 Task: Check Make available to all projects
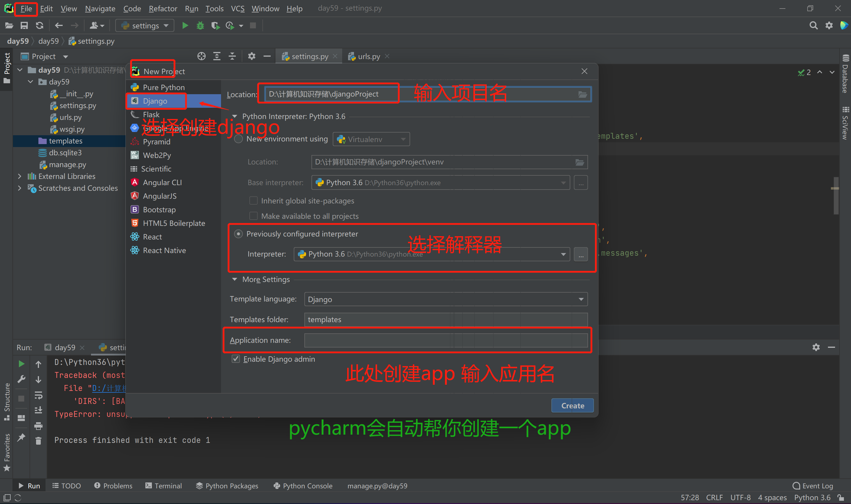click(x=254, y=216)
